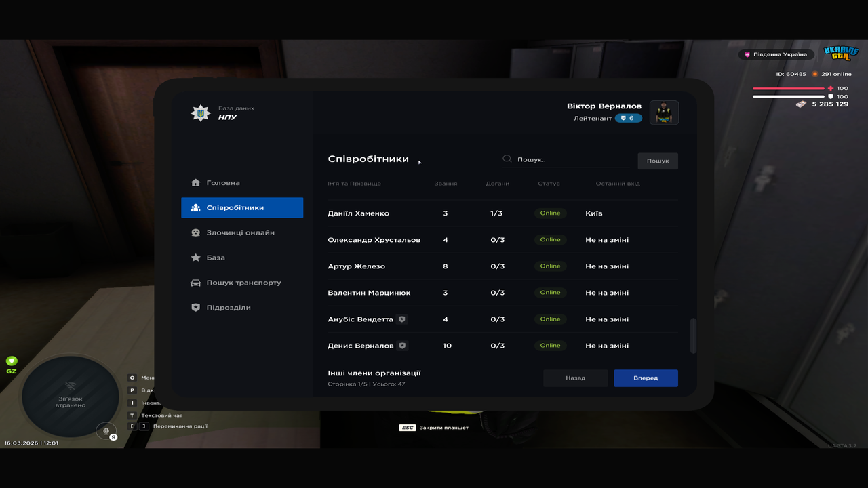Click the car icon beside Пошук транспорту
Viewport: 868px width, 488px height.
195,283
